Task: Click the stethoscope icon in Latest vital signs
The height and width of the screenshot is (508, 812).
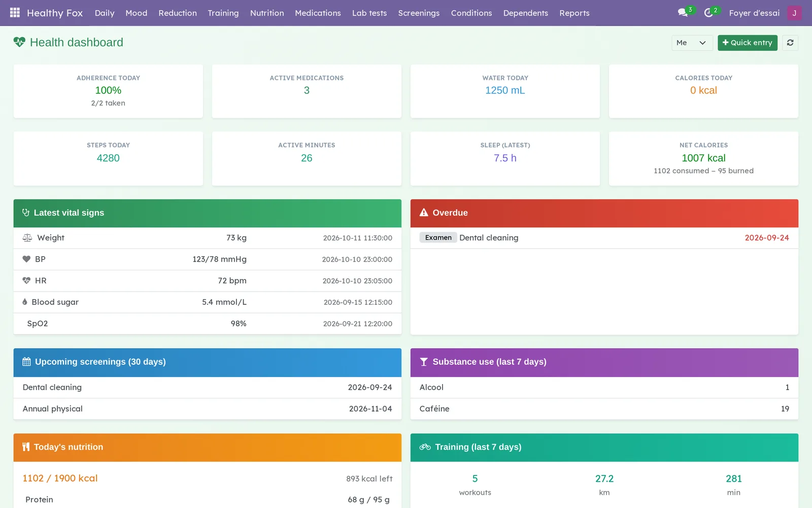Action: 26,213
